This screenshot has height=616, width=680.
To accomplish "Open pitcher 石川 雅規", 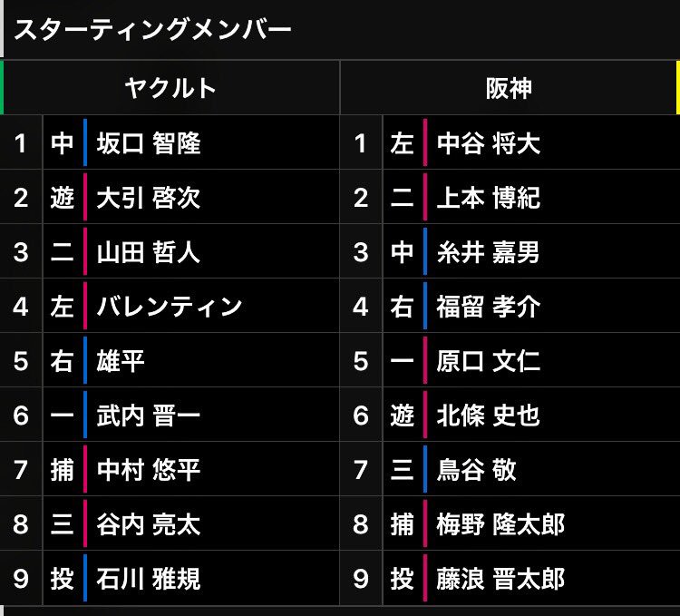I will [x=149, y=579].
